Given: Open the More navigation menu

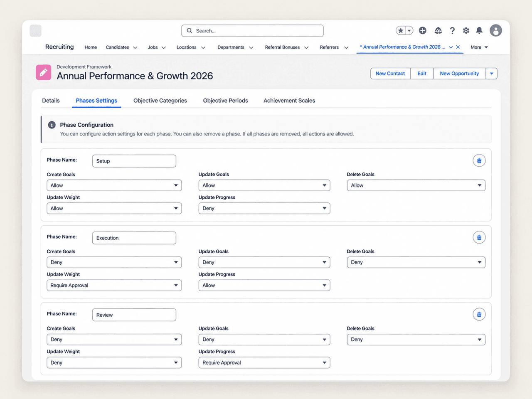Looking at the screenshot, I should (479, 47).
